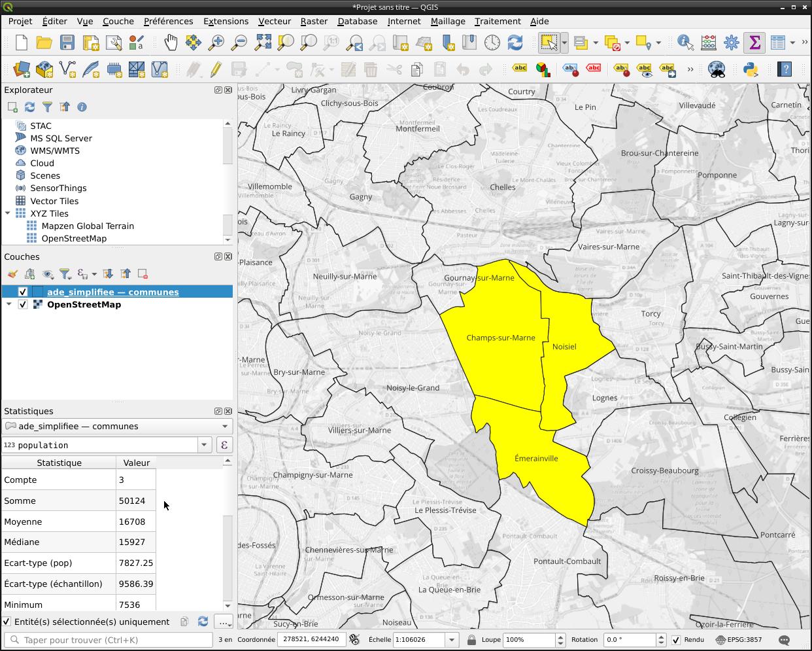Click the Zoom In magnifier tool
This screenshot has width=812, height=651.
point(216,43)
